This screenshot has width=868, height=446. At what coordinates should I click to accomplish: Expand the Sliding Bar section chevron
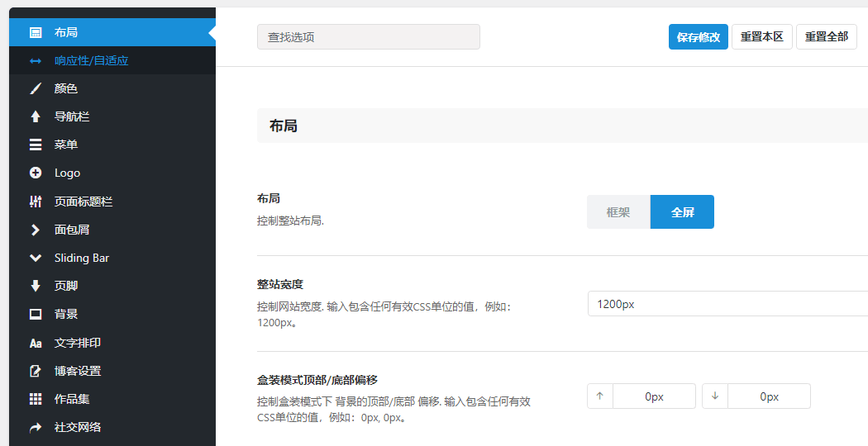point(36,258)
